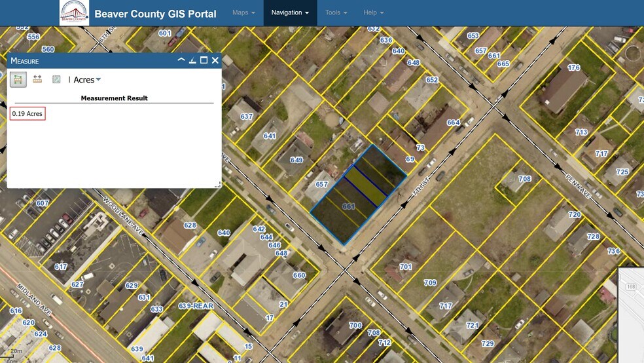Maximize the Measure panel
The width and height of the screenshot is (644, 363).
(x=204, y=60)
